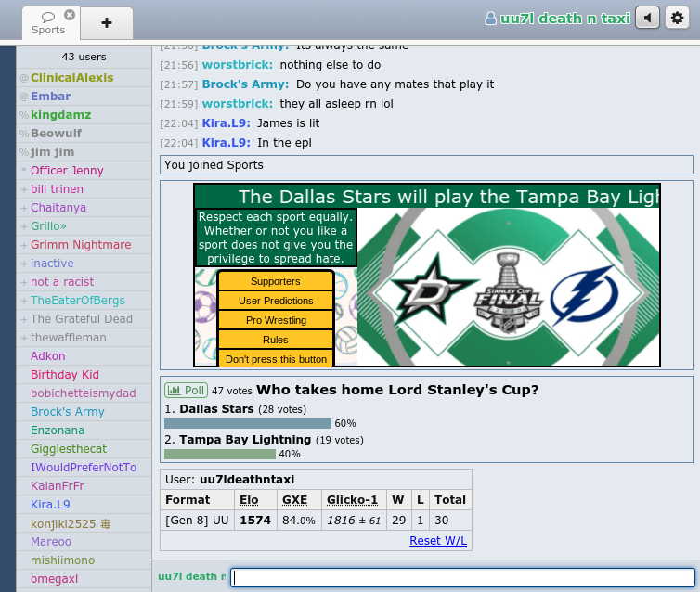The image size is (700, 592).
Task: Click worstbrick's username in chat
Action: click(x=238, y=65)
